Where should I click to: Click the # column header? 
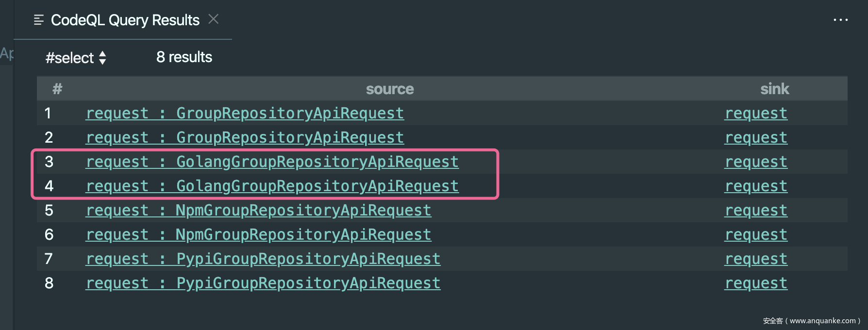pos(57,89)
